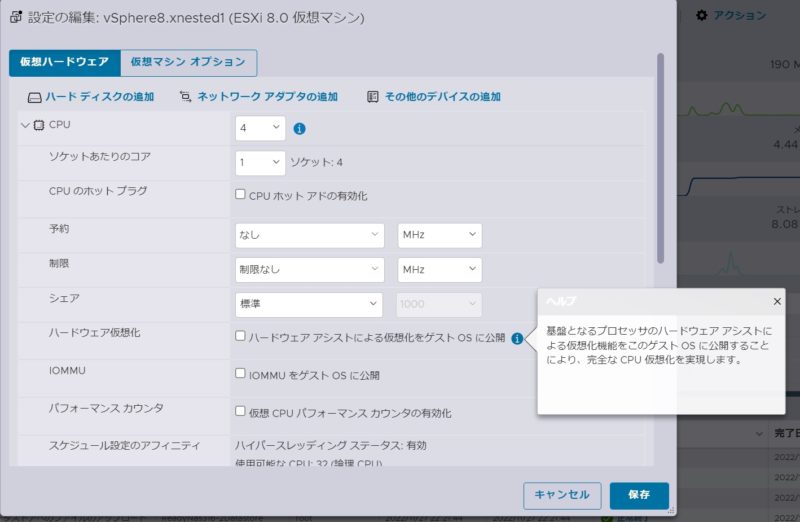Click the キャンセル button
The width and height of the screenshot is (800, 522).
pyautogui.click(x=562, y=495)
